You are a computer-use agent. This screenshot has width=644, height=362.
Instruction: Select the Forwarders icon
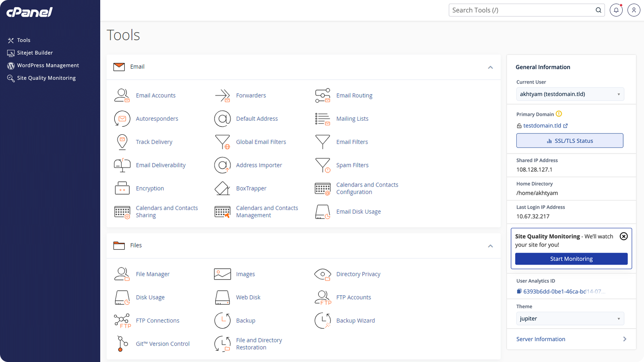coord(223,95)
